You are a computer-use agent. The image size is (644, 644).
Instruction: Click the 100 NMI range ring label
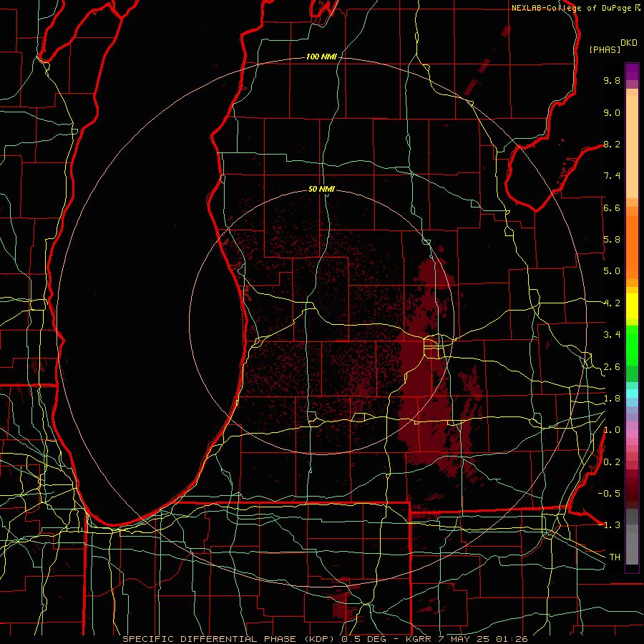tap(321, 57)
